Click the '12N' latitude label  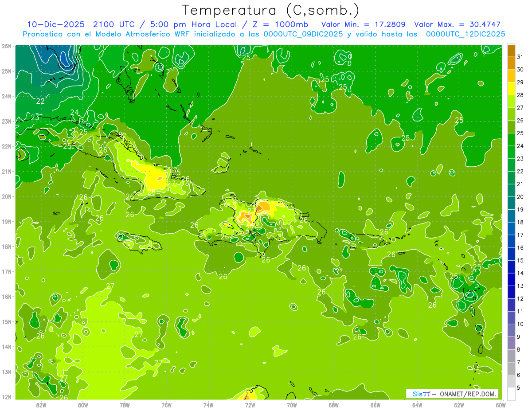pos(6,397)
